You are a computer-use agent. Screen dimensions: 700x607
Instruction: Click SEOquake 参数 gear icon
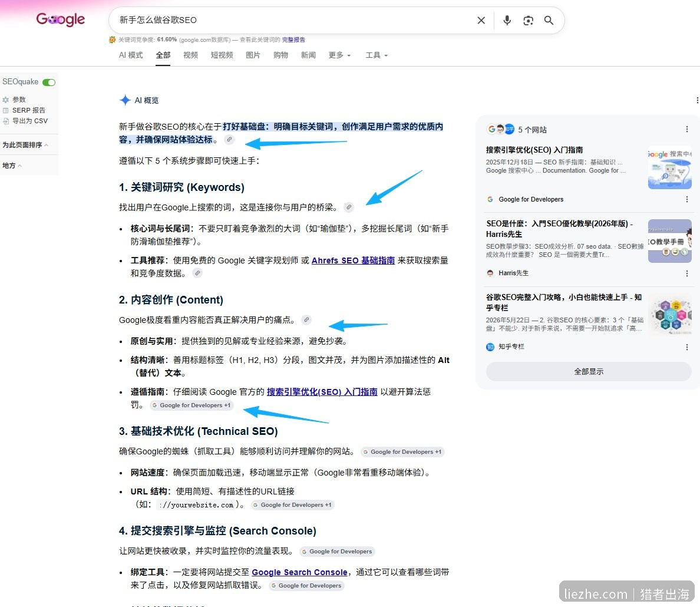[x=6, y=100]
